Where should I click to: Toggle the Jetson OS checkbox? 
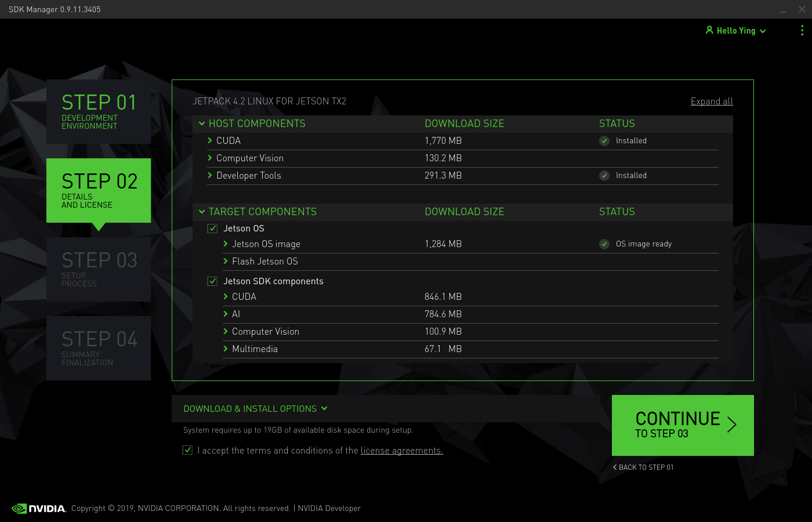(x=212, y=229)
